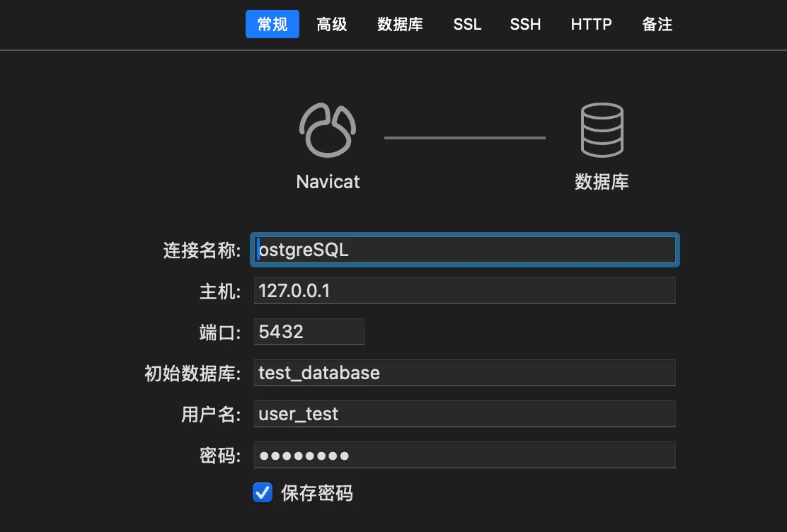Click the 连接名称 label text
This screenshot has width=787, height=532.
pyautogui.click(x=202, y=250)
